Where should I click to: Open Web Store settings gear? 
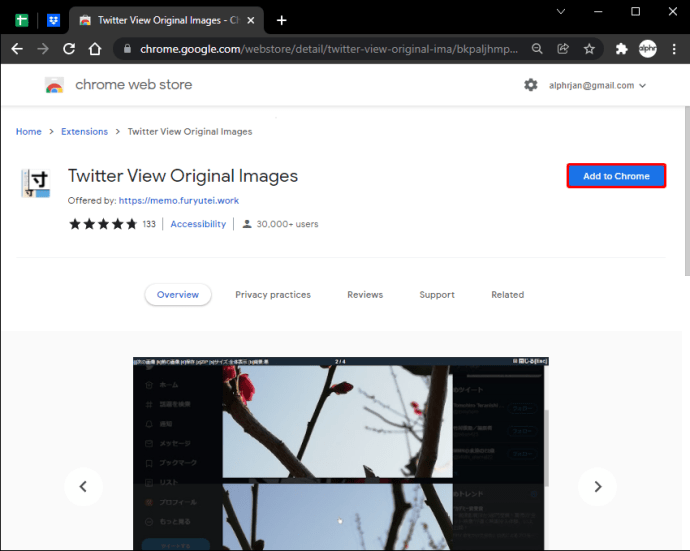[531, 85]
